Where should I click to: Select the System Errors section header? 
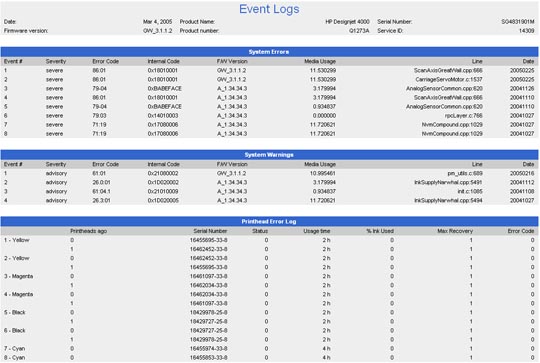tap(269, 52)
